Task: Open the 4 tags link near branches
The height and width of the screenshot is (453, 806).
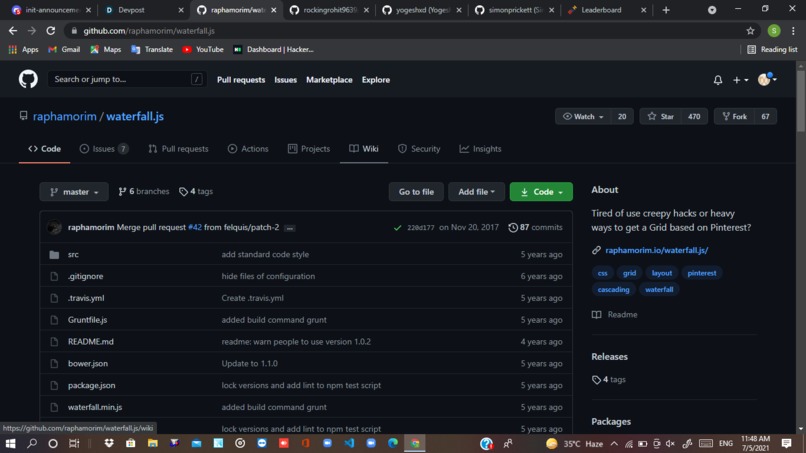Action: coord(196,191)
